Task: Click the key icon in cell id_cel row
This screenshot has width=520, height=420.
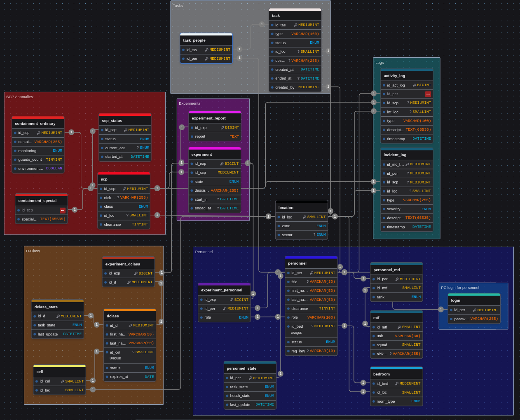Action: coord(62,382)
